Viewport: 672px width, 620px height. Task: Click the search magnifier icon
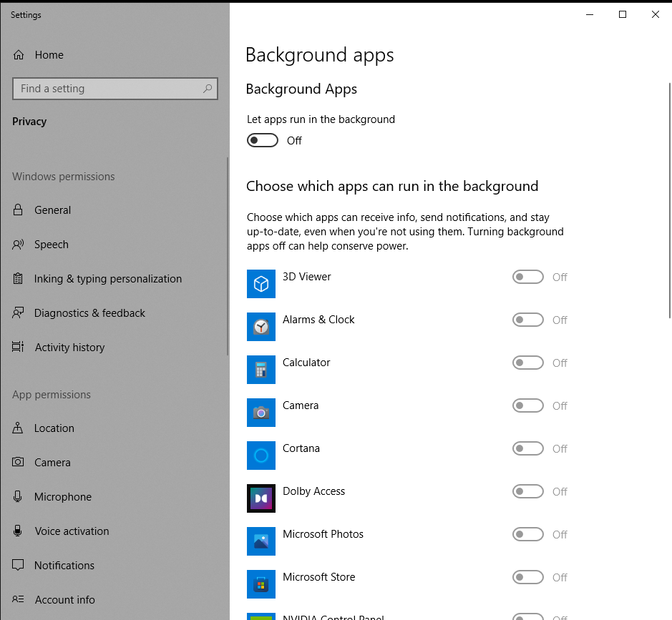208,89
